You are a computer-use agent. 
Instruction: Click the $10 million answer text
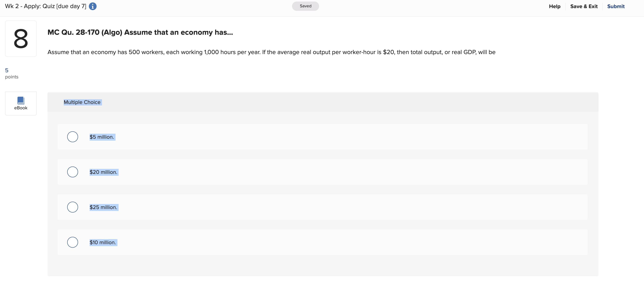point(103,242)
